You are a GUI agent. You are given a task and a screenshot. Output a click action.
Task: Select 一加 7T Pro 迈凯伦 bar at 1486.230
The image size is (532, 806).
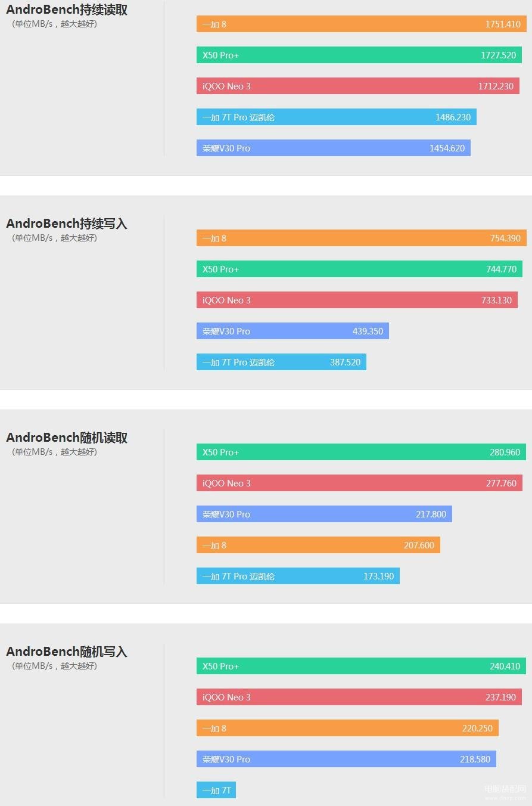[337, 117]
